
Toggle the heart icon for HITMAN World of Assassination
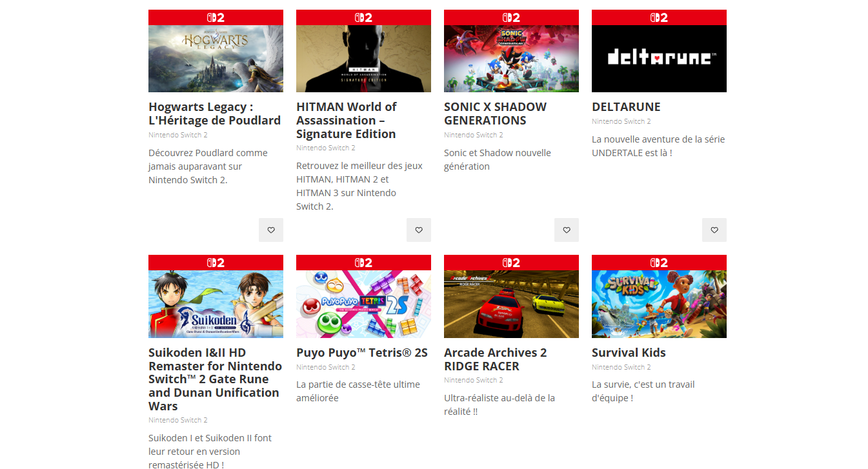[x=419, y=230]
